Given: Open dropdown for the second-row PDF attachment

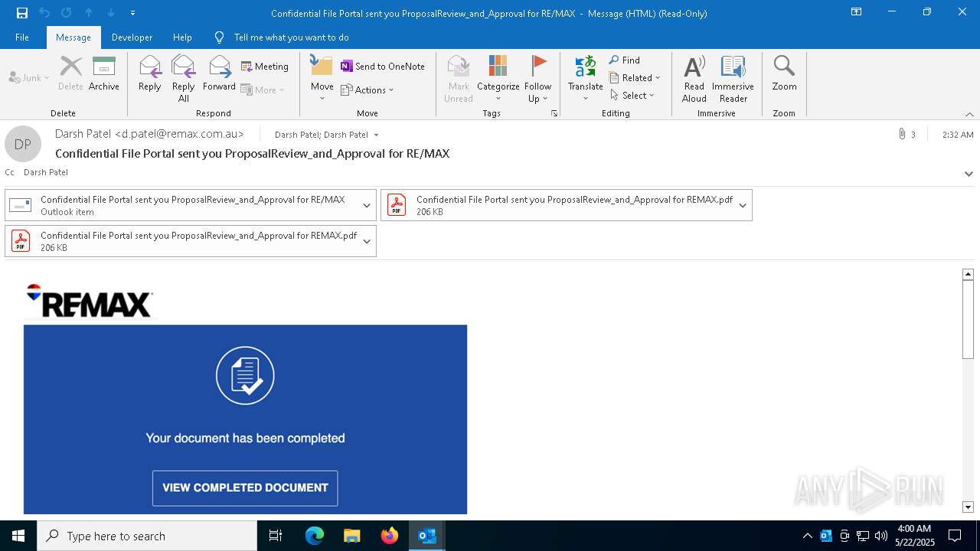Looking at the screenshot, I should (367, 241).
